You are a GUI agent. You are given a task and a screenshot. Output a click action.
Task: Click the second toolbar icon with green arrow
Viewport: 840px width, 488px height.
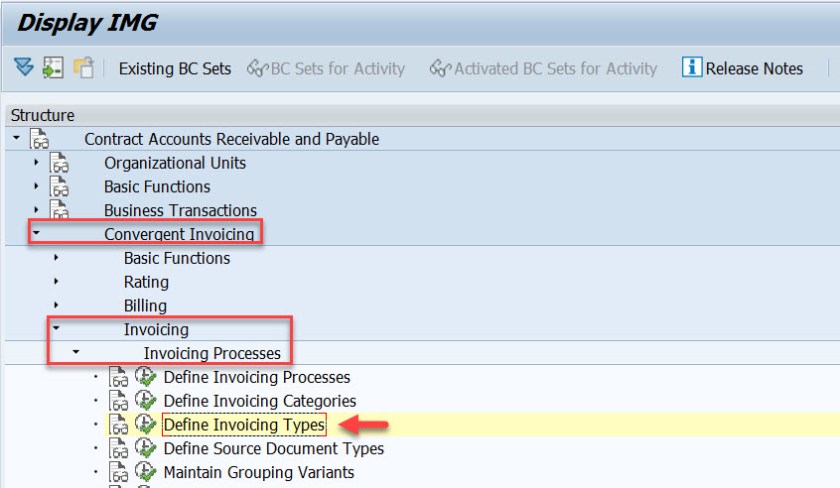pos(53,68)
